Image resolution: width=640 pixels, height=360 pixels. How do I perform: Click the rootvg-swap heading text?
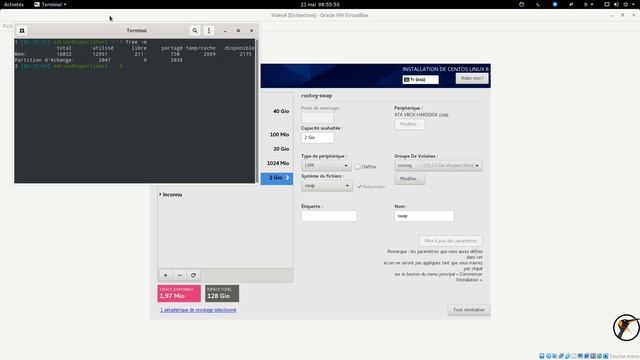pos(316,96)
